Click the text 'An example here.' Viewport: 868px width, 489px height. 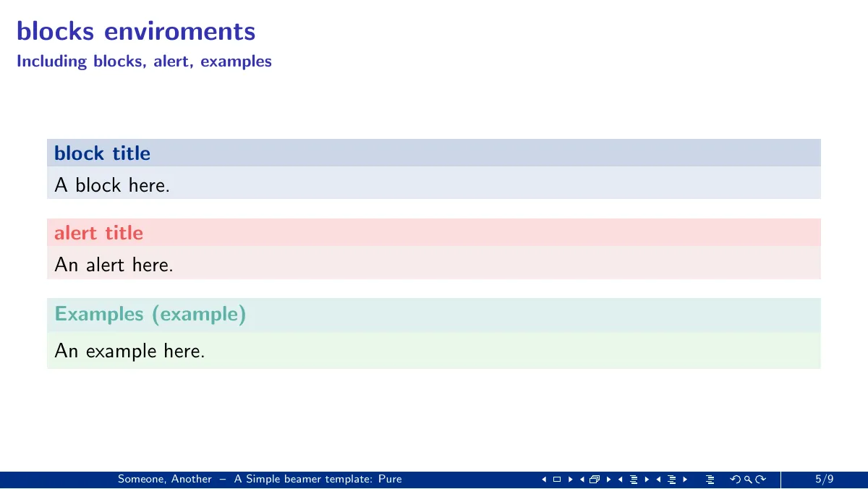[x=129, y=351]
